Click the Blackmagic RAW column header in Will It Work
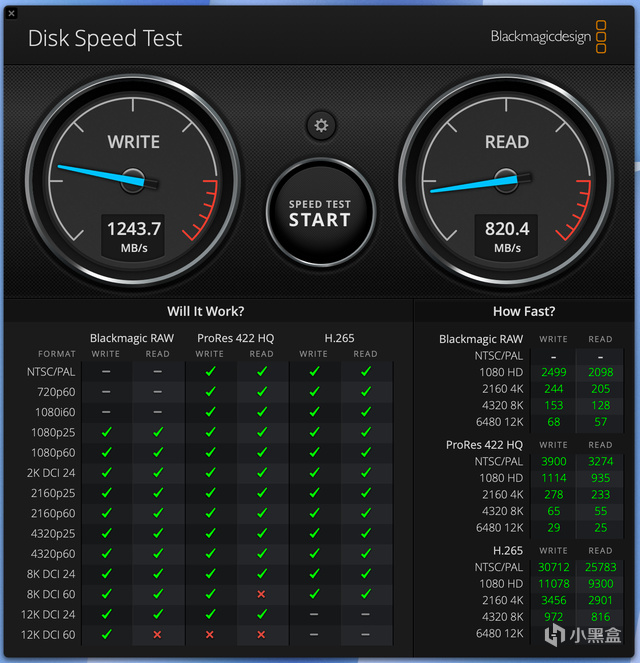Screen dimensions: 640x663 (x=132, y=338)
